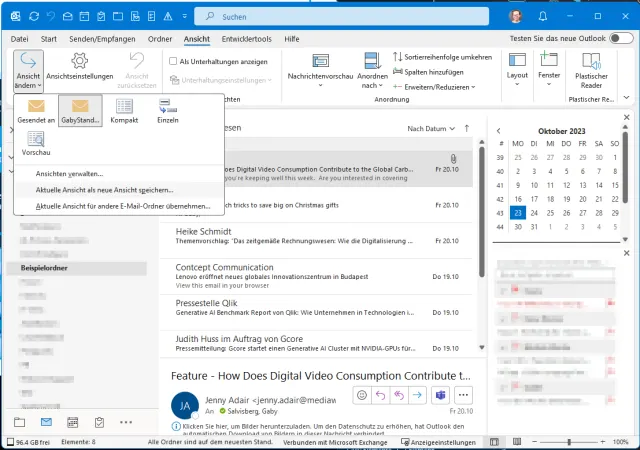Open the calendar icon in navigation bar
The width and height of the screenshot is (640, 450).
coord(72,422)
